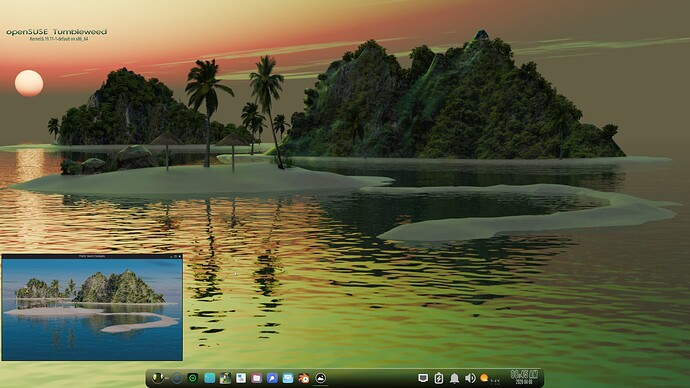The height and width of the screenshot is (388, 690).
Task: Show notifications via the bell icon
Action: [x=454, y=378]
